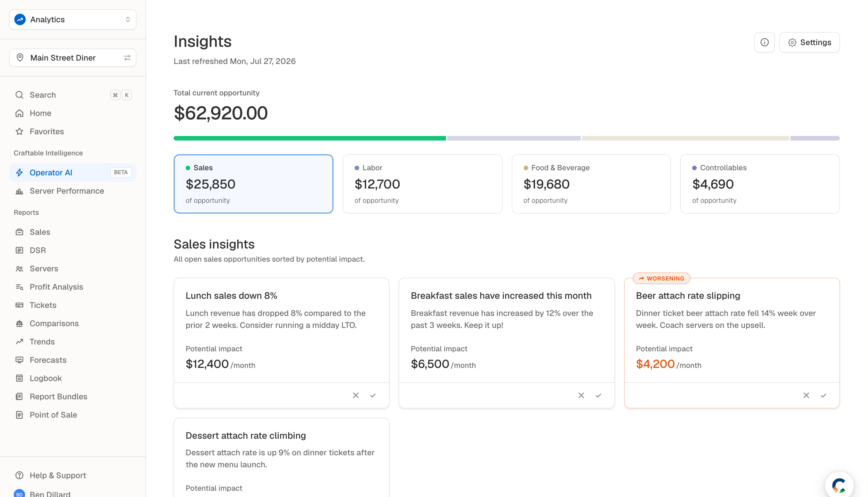Click the scales icon beside Comparisons
Image resolution: width=868 pixels, height=497 pixels.
click(19, 324)
